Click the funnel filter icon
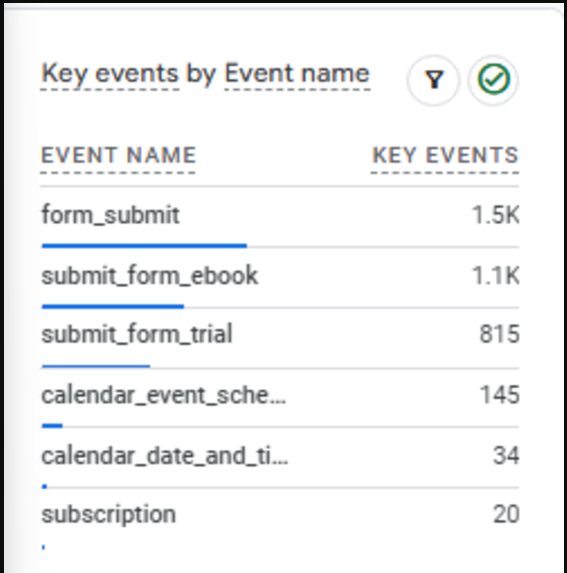567x573 pixels. coord(434,80)
